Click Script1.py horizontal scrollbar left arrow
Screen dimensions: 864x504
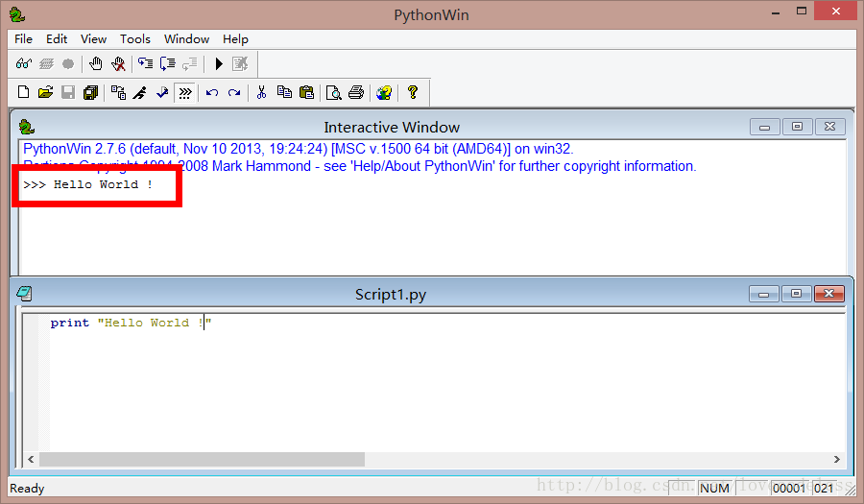[x=31, y=459]
